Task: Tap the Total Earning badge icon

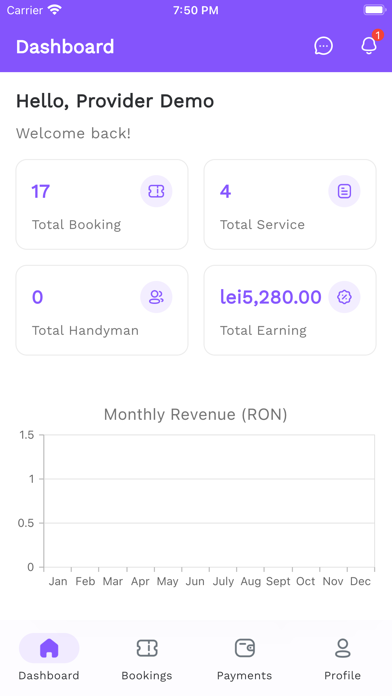Action: (344, 297)
